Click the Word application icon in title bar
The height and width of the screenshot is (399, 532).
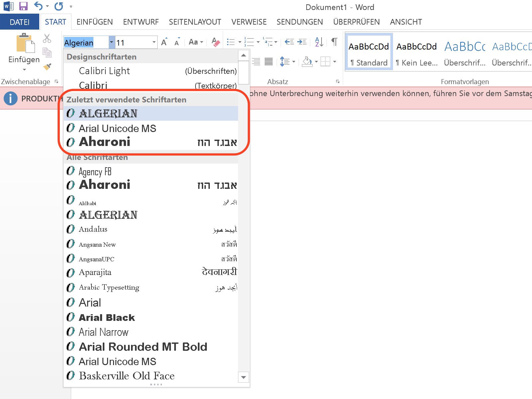pyautogui.click(x=9, y=6)
